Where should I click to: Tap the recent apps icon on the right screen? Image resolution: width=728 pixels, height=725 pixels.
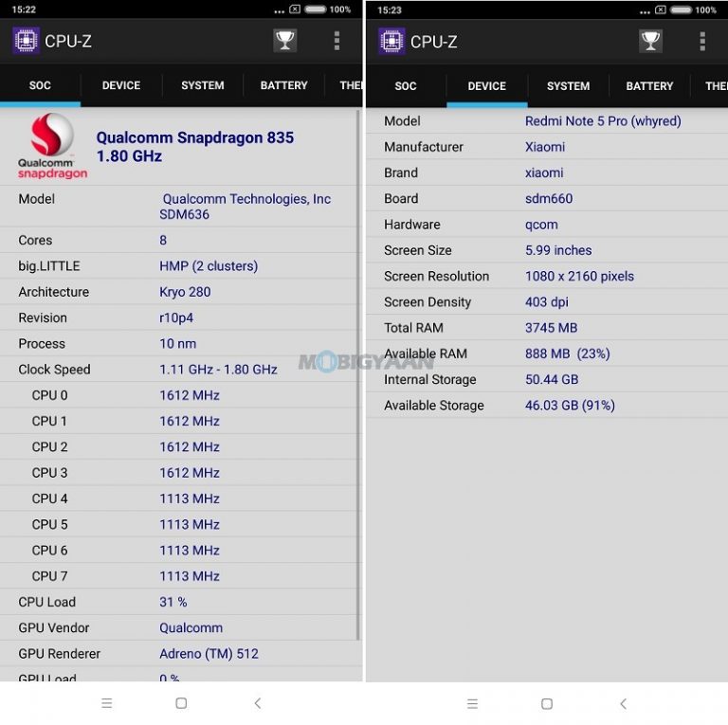473,703
